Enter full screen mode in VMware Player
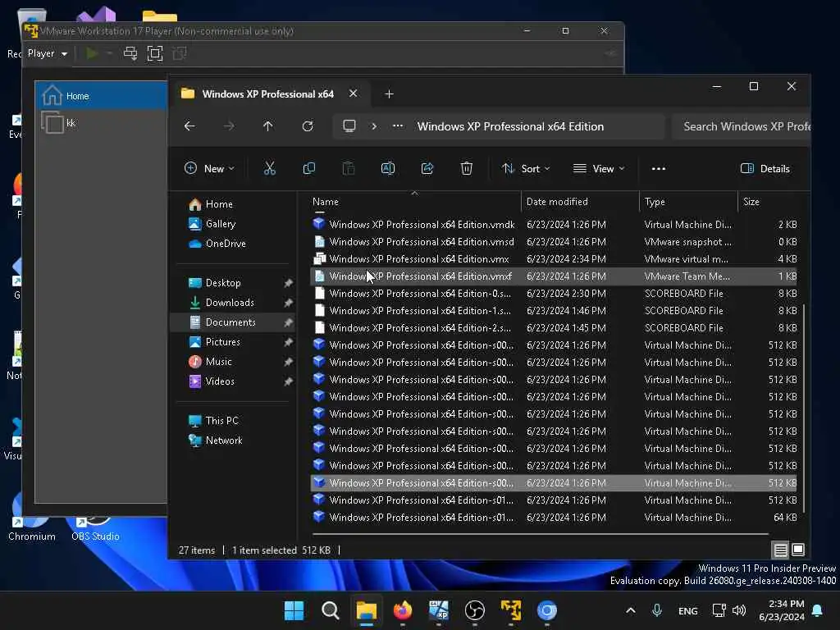Viewport: 840px width, 630px height. click(155, 53)
